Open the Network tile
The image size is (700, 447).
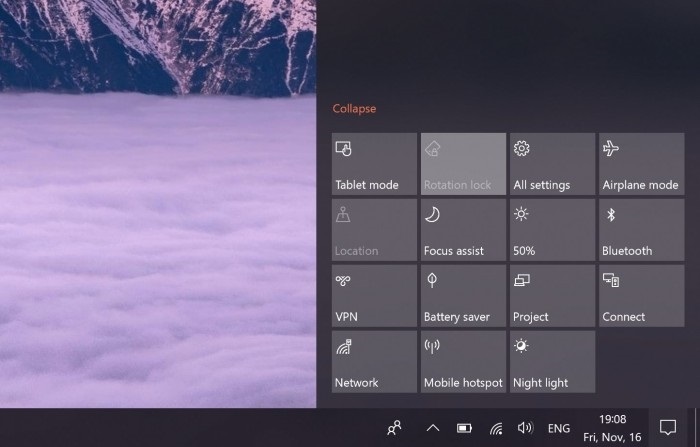374,362
